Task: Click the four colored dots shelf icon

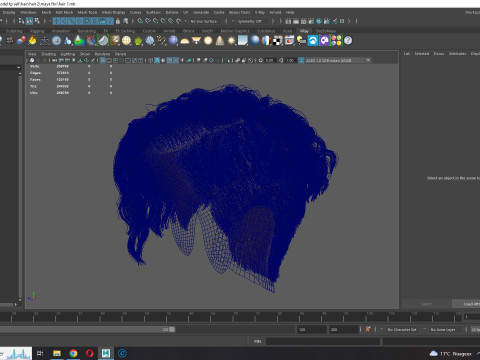Action: (336, 41)
